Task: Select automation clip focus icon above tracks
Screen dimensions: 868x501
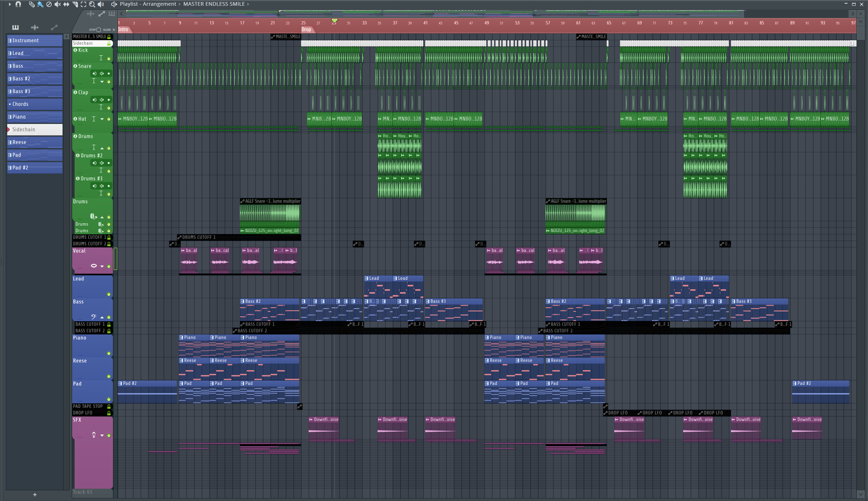Action: [x=101, y=14]
